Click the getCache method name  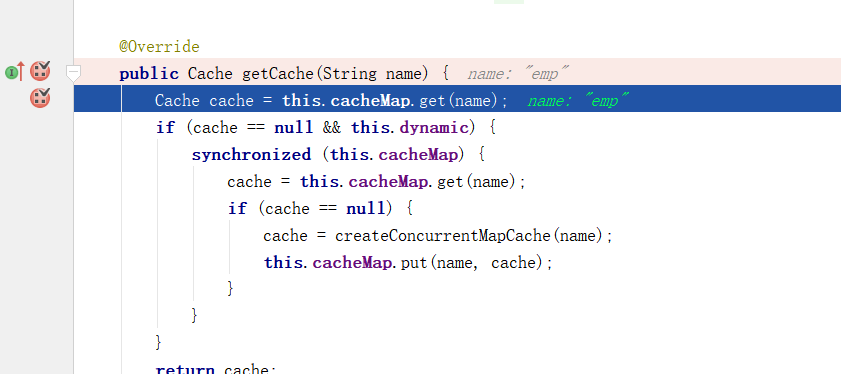pyautogui.click(x=279, y=74)
